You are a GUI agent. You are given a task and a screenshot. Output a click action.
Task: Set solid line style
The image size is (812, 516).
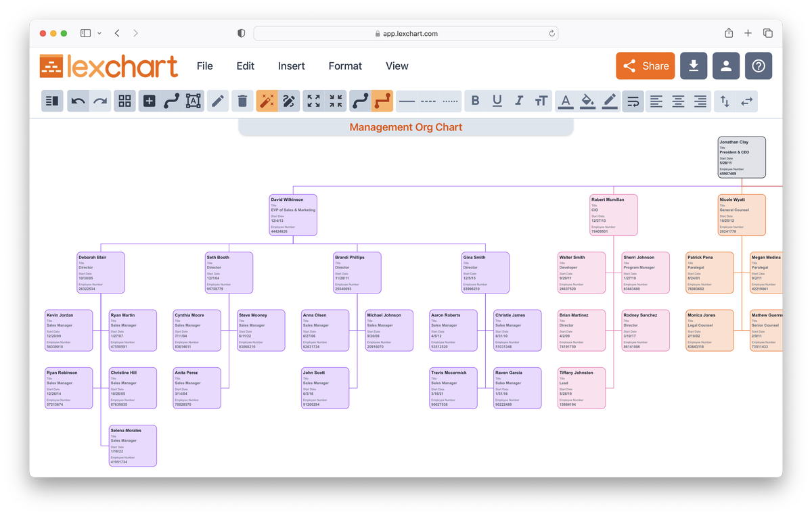(407, 101)
